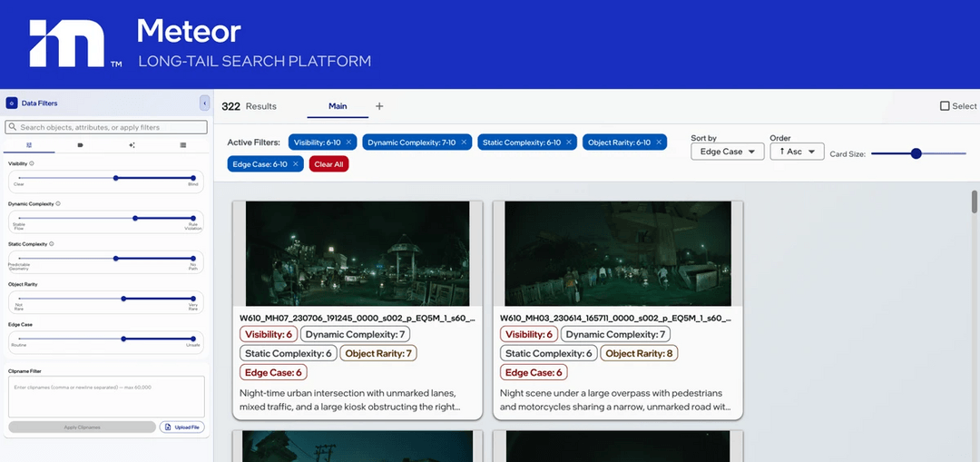
Task: Switch to the Main results tab
Action: (338, 106)
